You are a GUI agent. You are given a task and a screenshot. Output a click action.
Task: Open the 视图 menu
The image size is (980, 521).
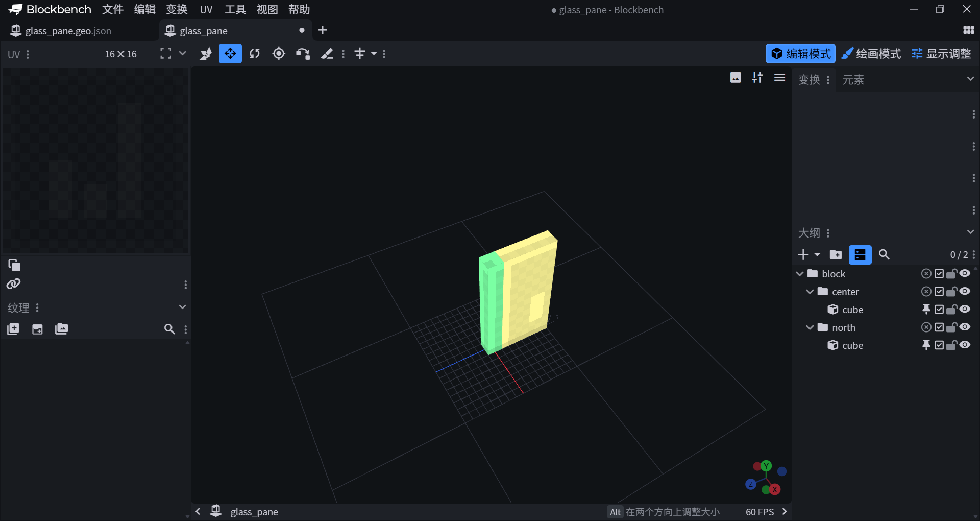[267, 9]
